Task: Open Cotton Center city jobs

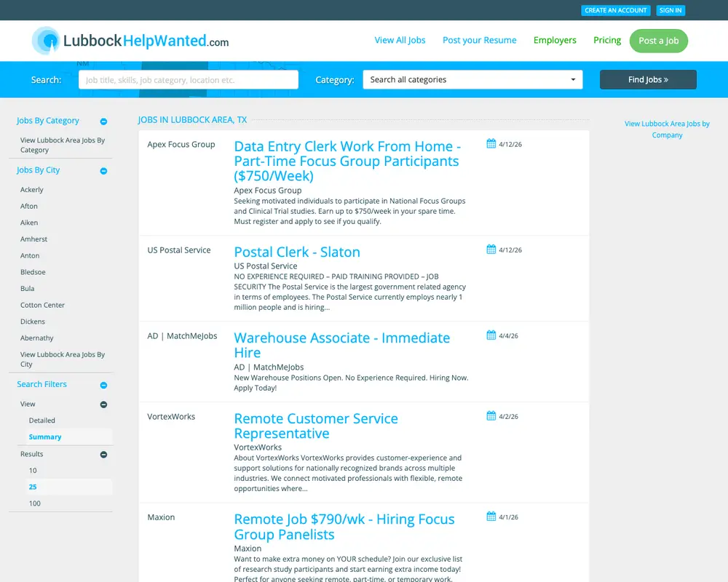Action: click(42, 305)
